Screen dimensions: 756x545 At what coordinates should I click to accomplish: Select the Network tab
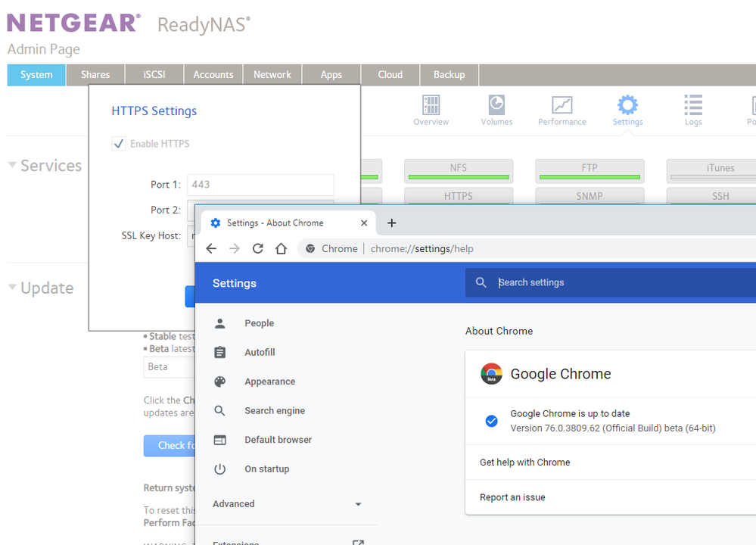pos(272,75)
